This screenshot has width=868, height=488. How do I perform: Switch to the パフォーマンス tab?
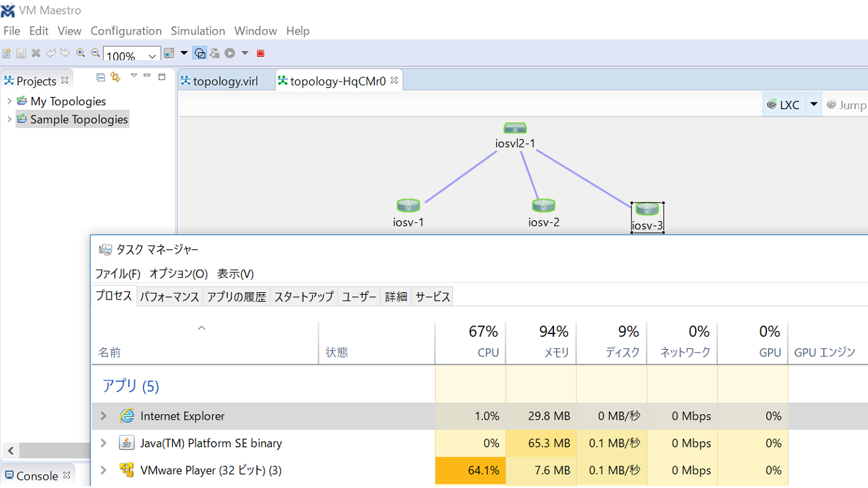(170, 297)
